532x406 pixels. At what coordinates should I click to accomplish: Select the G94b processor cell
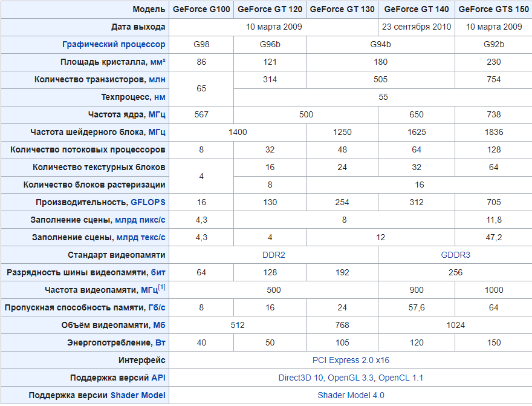(380, 44)
